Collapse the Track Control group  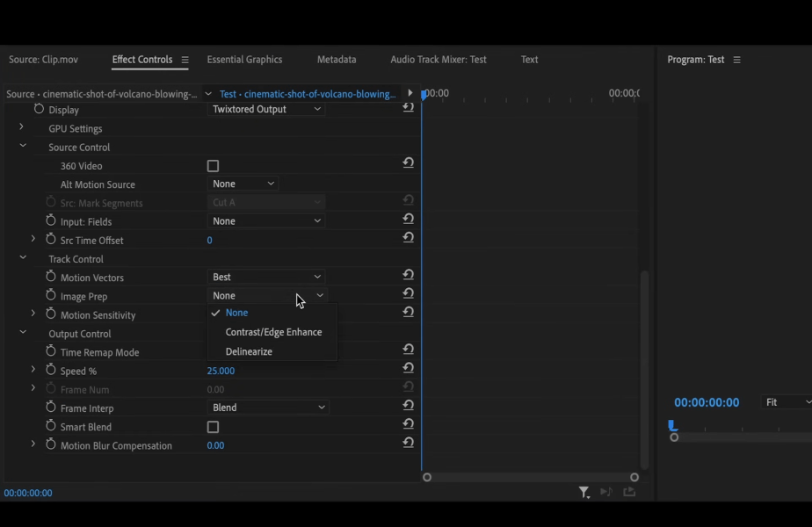23,257
